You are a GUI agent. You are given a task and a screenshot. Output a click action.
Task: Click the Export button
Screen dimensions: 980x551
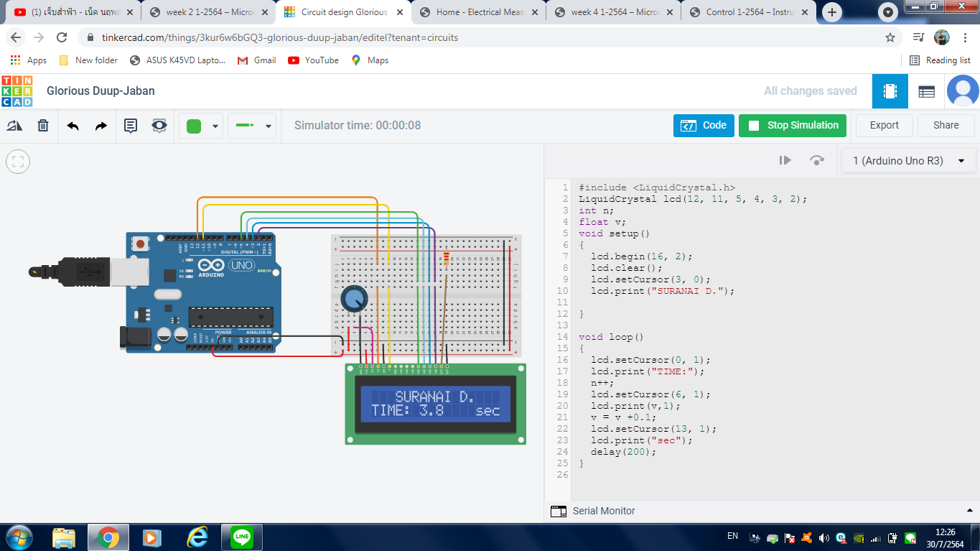[x=885, y=125]
